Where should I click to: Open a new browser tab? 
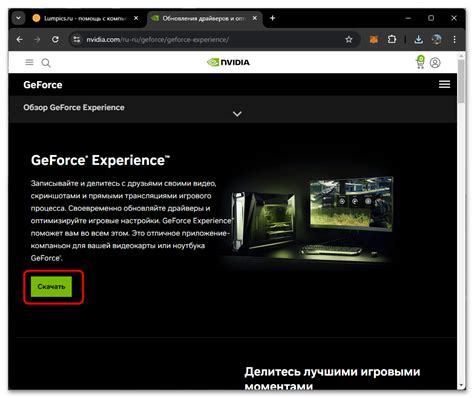coord(272,18)
